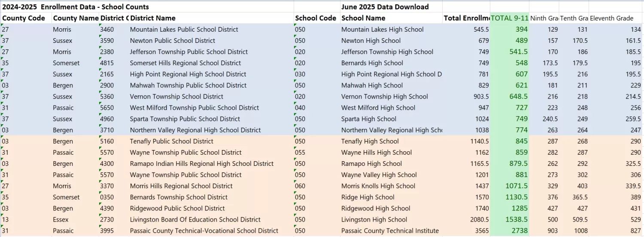The width and height of the screenshot is (644, 237).
Task: Select 'Vernon Township High School' cell
Action: [x=391, y=96]
